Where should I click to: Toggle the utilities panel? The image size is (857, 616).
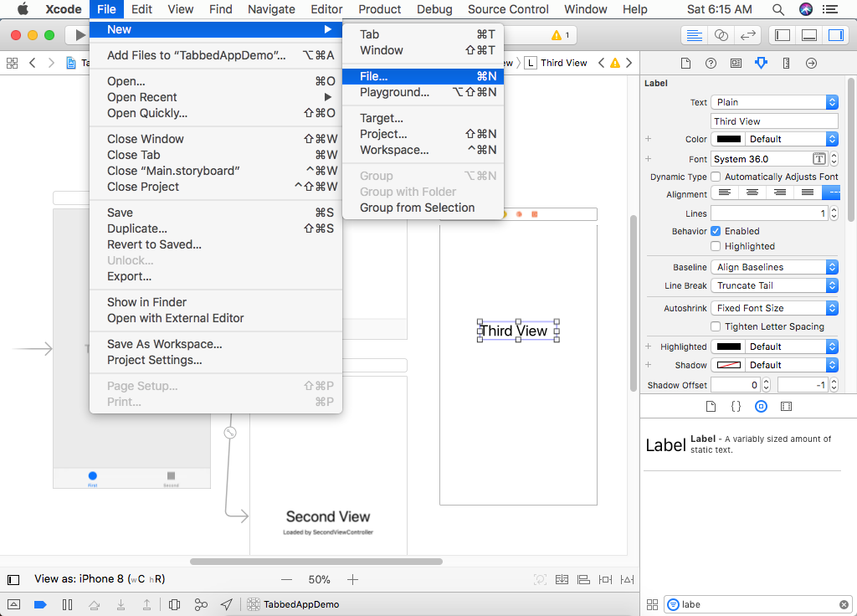click(x=836, y=35)
